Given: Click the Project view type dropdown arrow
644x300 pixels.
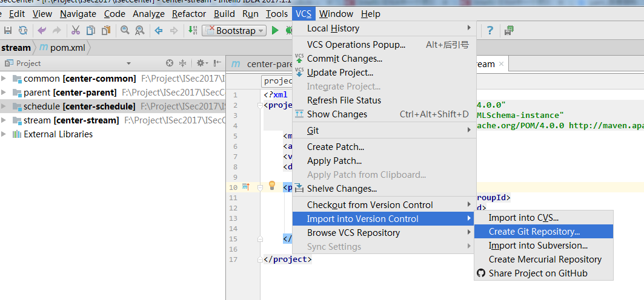Looking at the screenshot, I should 128,64.
